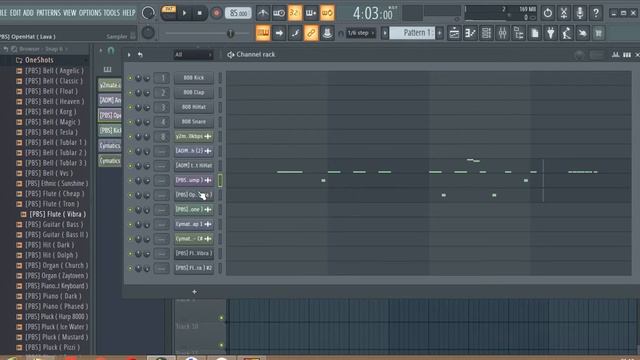Open the Channel rack options arrow menu
Screen dimensions: 640x360
click(x=129, y=54)
